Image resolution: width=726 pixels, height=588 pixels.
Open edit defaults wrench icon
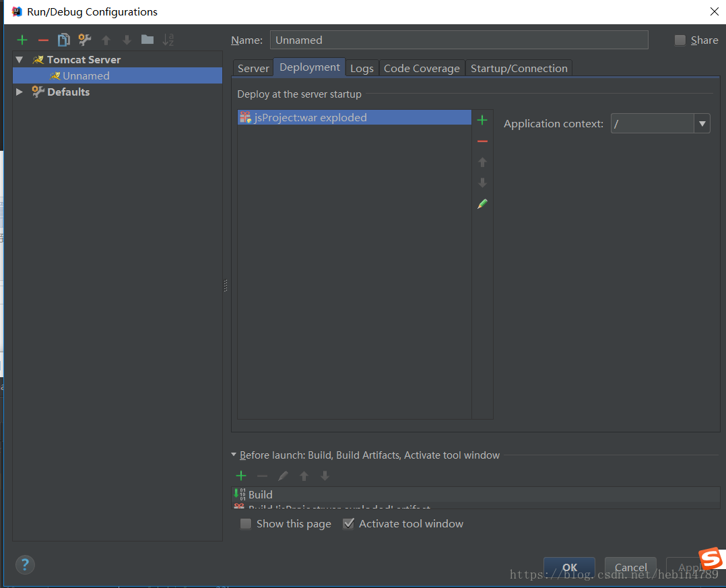click(x=85, y=40)
